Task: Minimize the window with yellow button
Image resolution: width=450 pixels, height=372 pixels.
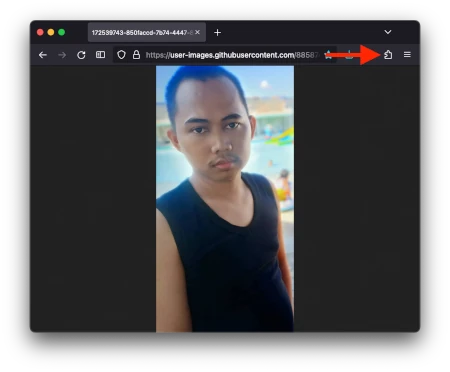Action: coord(51,32)
